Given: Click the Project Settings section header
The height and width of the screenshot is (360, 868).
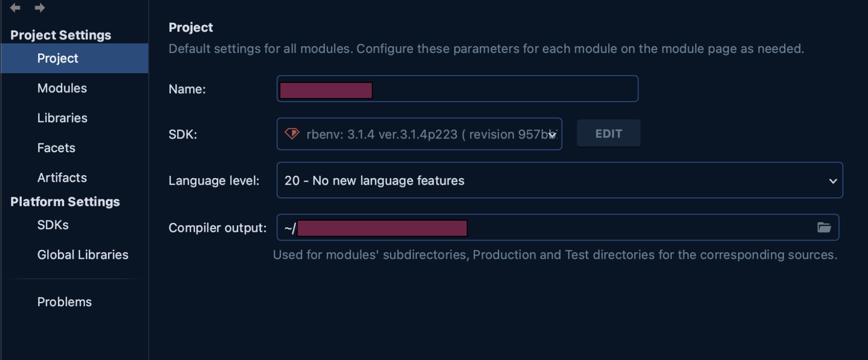Looking at the screenshot, I should tap(60, 35).
